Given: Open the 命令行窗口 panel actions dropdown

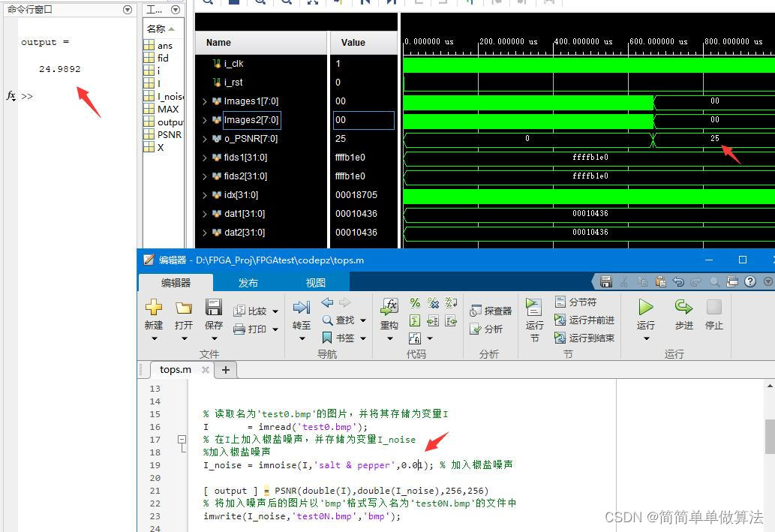Looking at the screenshot, I should (x=128, y=10).
